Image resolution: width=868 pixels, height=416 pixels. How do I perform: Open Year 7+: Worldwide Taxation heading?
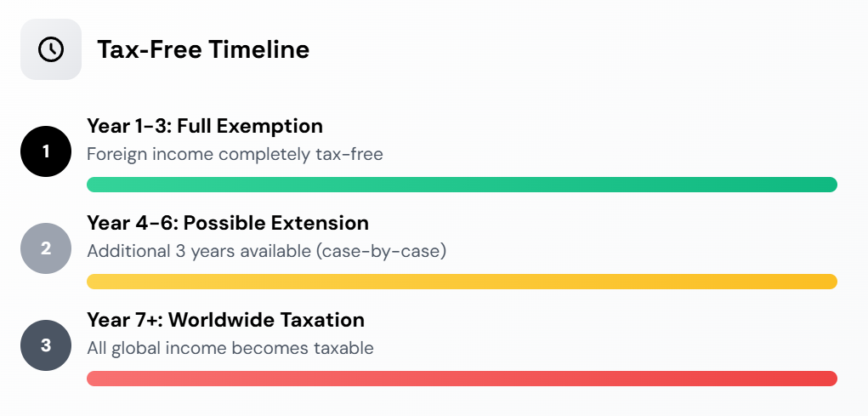click(x=225, y=321)
